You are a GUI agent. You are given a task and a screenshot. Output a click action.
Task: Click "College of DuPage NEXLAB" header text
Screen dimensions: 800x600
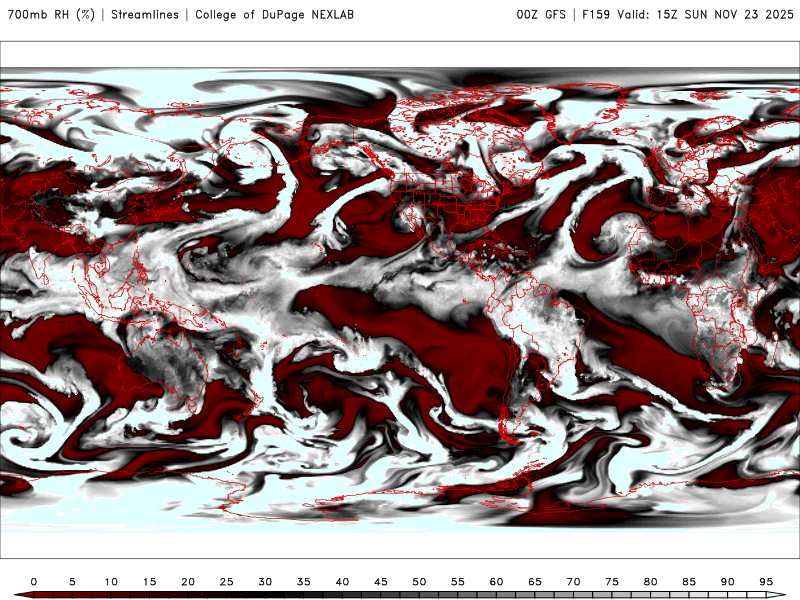[274, 14]
